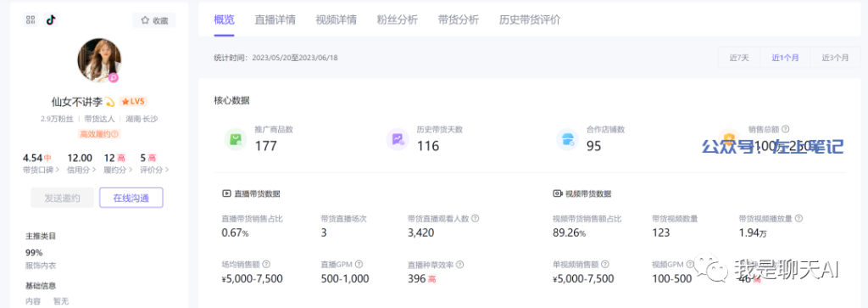Click the 直播种草效率 help icon
Image resolution: width=868 pixels, height=308 pixels.
tap(460, 264)
